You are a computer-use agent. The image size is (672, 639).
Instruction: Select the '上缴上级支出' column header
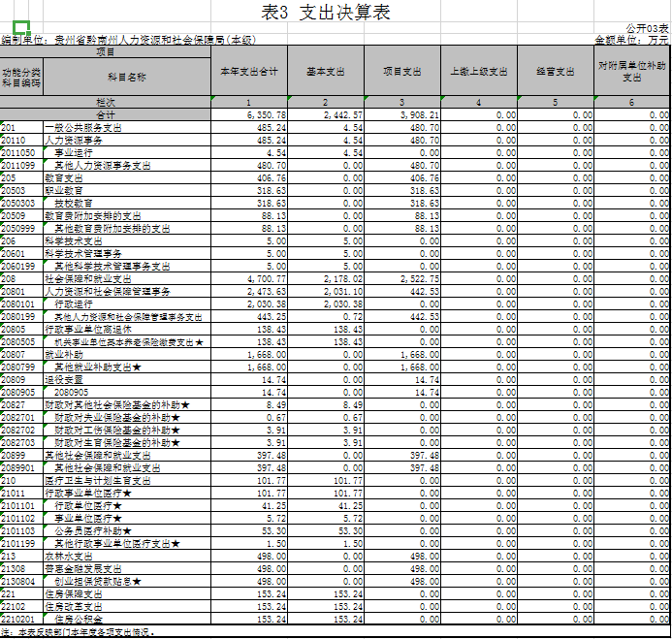tap(479, 71)
